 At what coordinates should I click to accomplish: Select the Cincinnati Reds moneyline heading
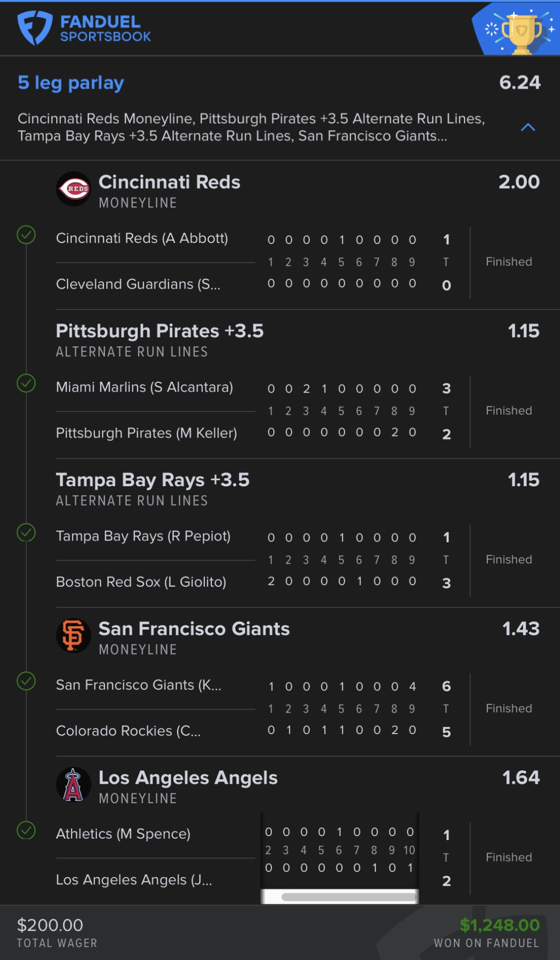point(169,182)
